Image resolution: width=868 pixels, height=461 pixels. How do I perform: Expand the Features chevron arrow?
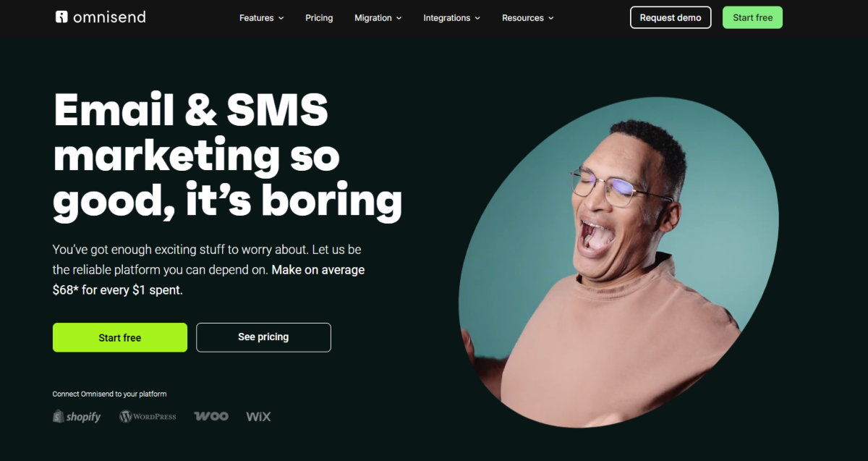pyautogui.click(x=281, y=18)
